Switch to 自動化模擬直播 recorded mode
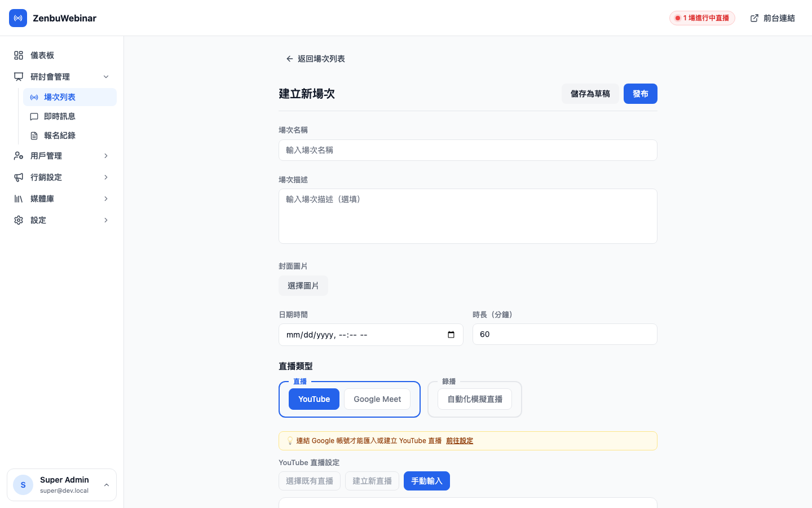Screen dimensions: 812x508 [474, 399]
